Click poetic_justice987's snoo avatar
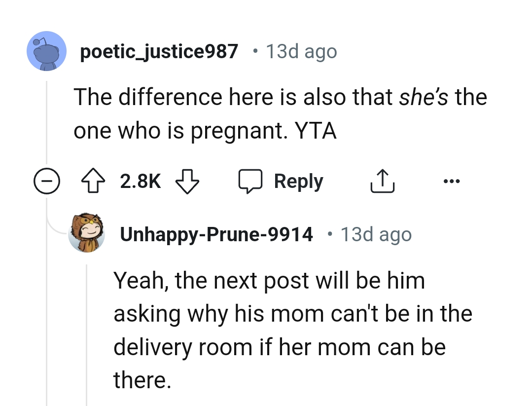Image resolution: width=532 pixels, height=406 pixels. coord(46,51)
